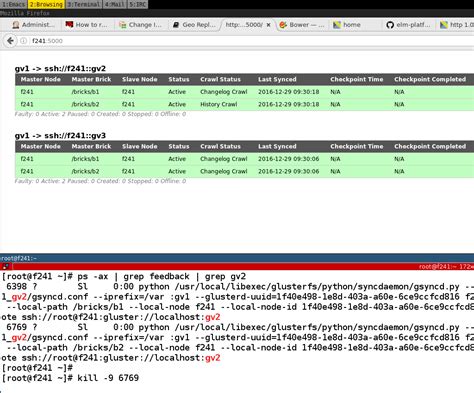Click the root@f241:~ terminal title bar
This screenshot has height=393, width=474.
(x=237, y=258)
